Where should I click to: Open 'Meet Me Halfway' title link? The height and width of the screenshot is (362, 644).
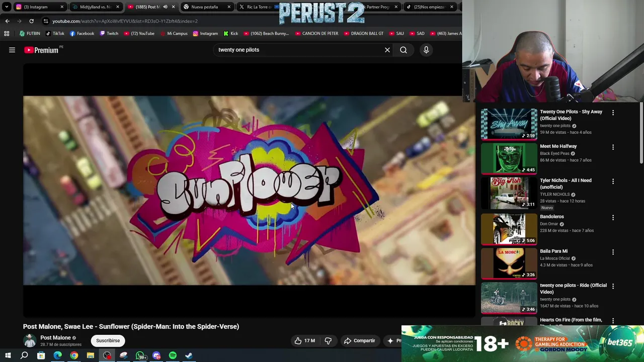pos(558,146)
